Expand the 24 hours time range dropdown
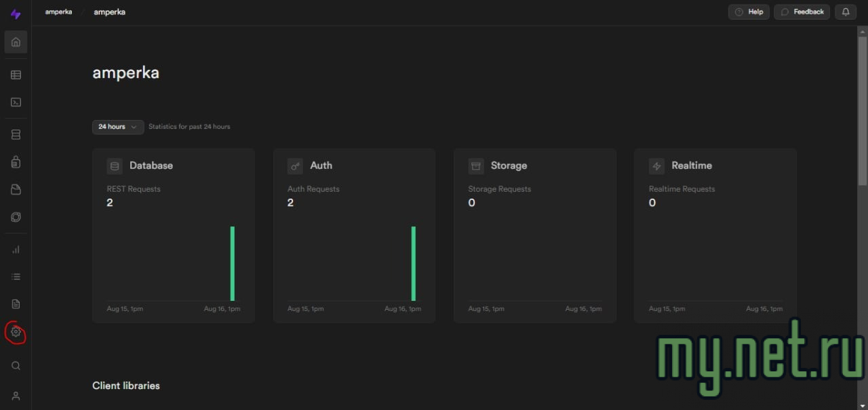This screenshot has width=868, height=410. (117, 127)
